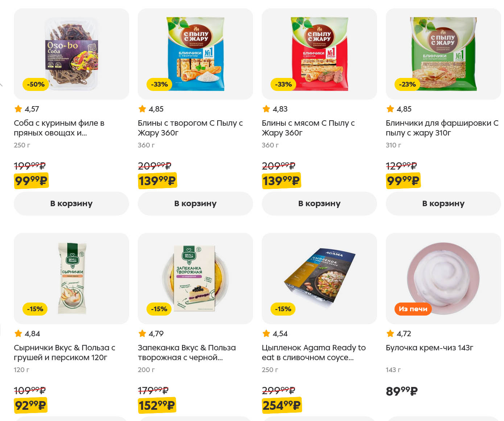This screenshot has width=504, height=421.
Task: Open Блины с мясом product image
Action: (319, 54)
